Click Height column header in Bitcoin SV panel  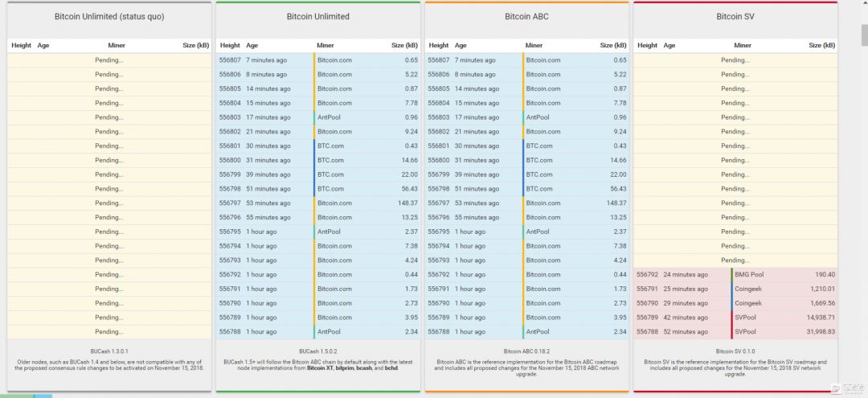tap(647, 46)
